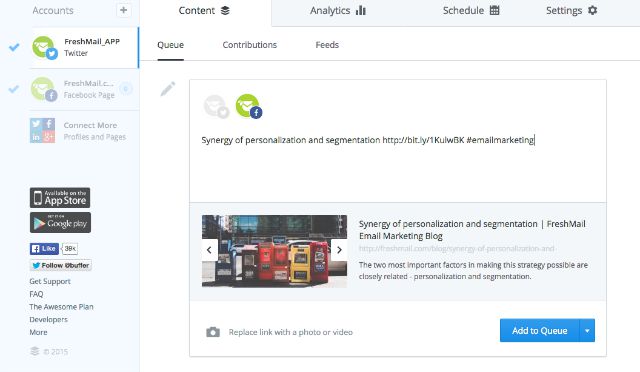
Task: Toggle the Facebook profile avatar in composer
Action: click(249, 106)
